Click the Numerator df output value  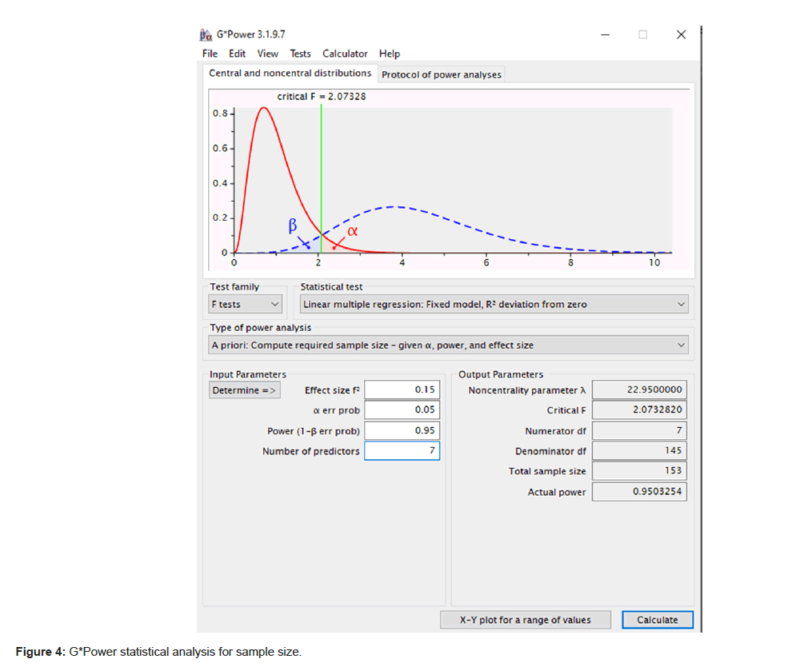[639, 430]
